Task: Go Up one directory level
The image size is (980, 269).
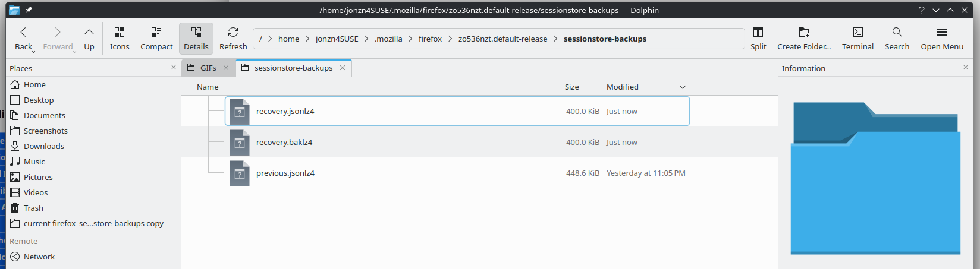Action: pos(89,38)
